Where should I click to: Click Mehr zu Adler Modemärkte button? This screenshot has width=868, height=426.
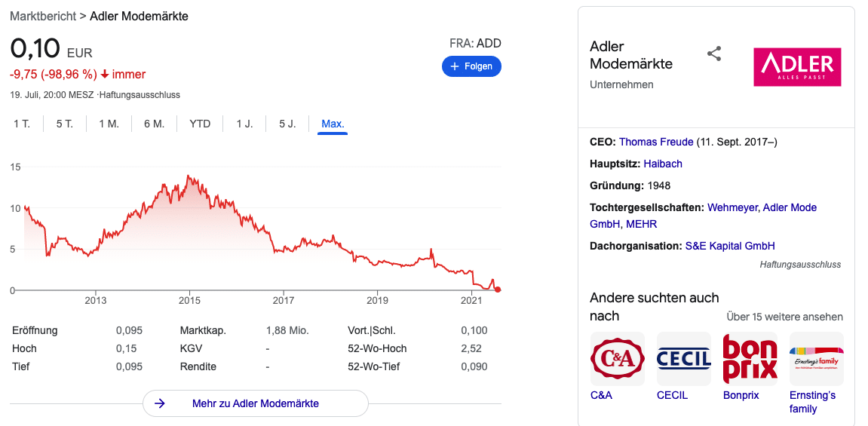[255, 403]
